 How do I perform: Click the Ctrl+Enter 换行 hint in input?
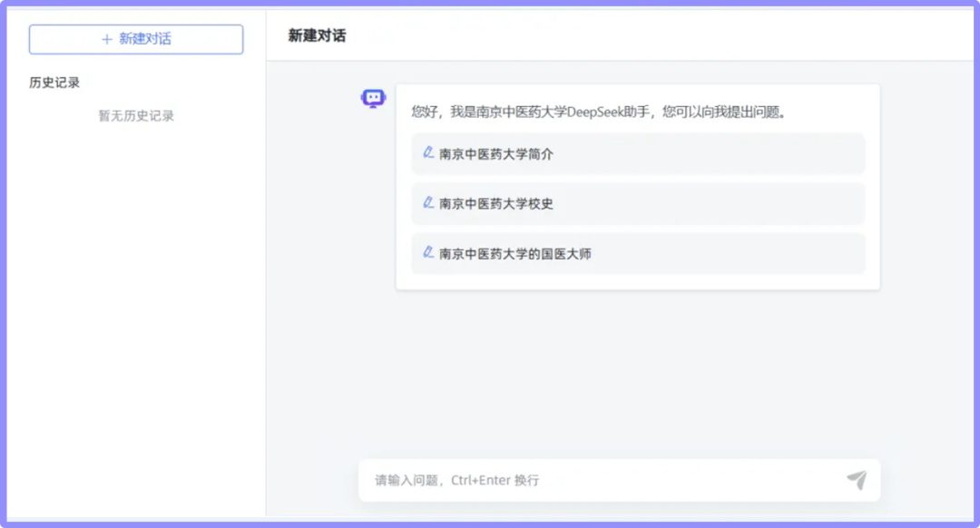[x=495, y=480]
